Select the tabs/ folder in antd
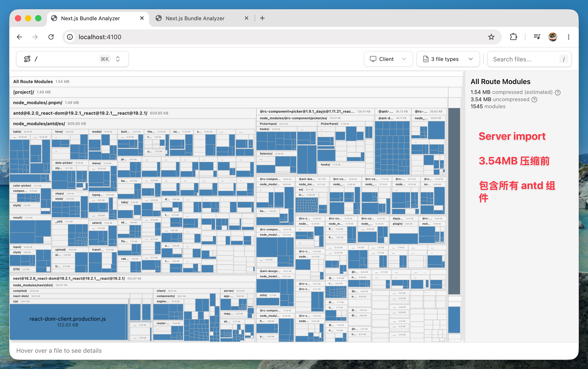 tap(129, 202)
